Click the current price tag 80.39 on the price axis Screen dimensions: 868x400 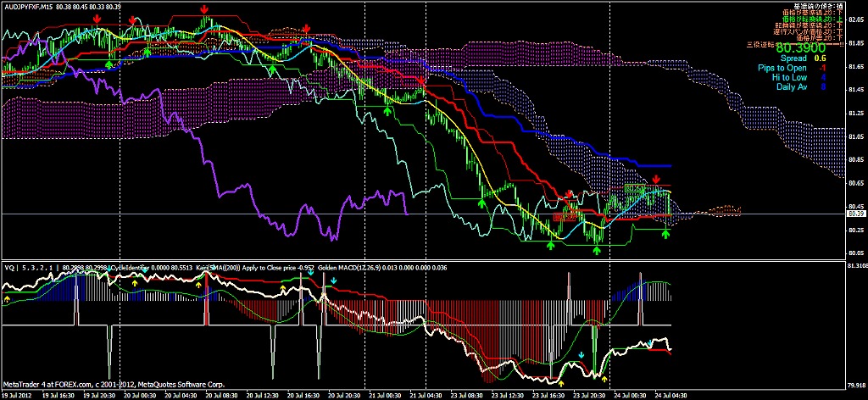856,214
